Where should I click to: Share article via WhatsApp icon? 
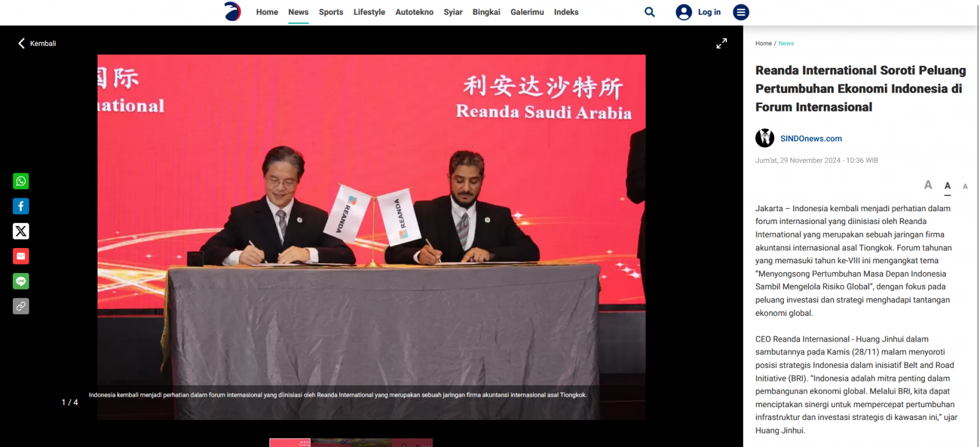(x=21, y=181)
